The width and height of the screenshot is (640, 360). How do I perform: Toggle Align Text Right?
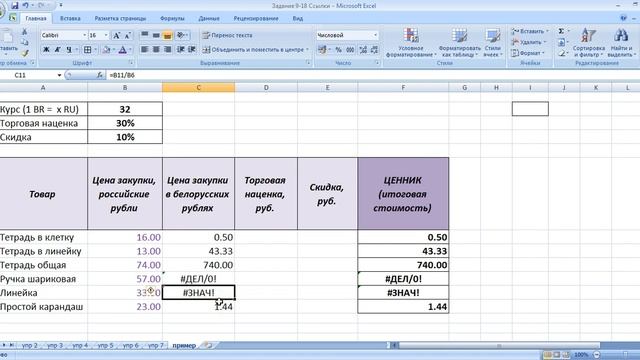[167, 49]
